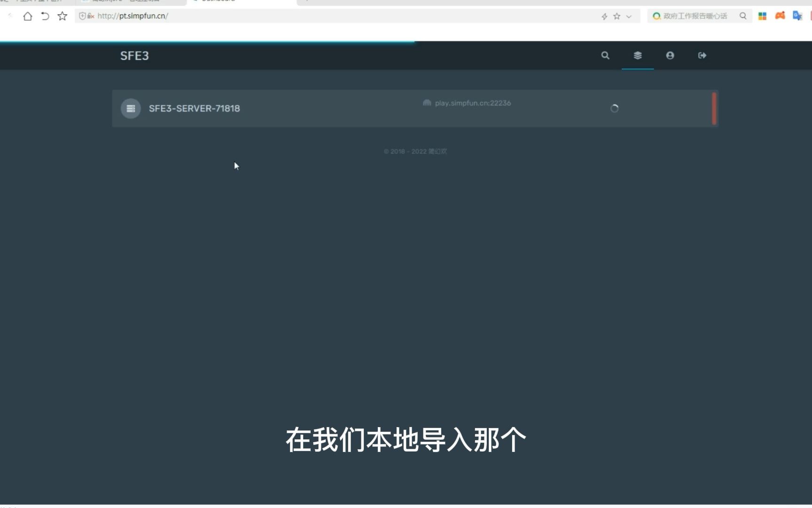This screenshot has width=812, height=508.
Task: Open the server list layers icon
Action: click(x=638, y=56)
